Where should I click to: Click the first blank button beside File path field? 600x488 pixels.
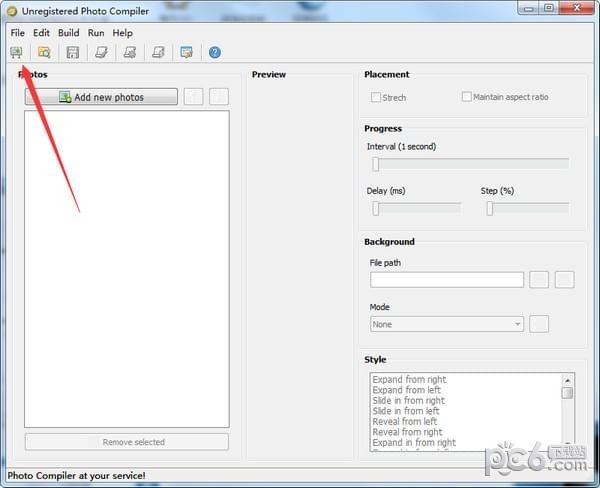click(539, 280)
